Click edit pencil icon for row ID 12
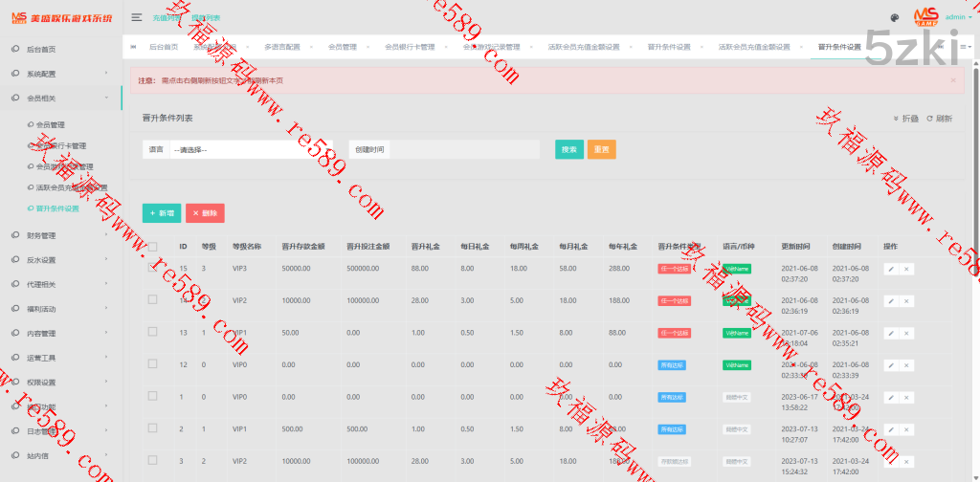 coord(891,364)
